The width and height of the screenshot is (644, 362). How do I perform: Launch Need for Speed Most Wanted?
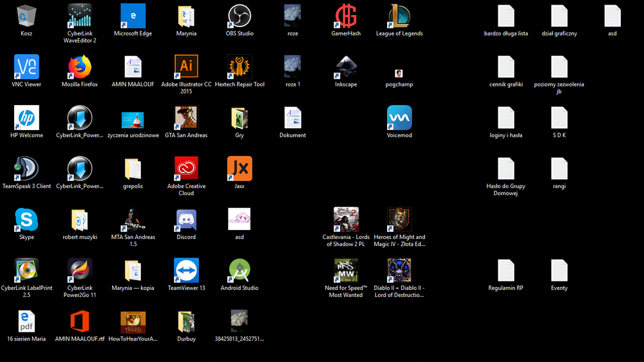[x=346, y=271]
